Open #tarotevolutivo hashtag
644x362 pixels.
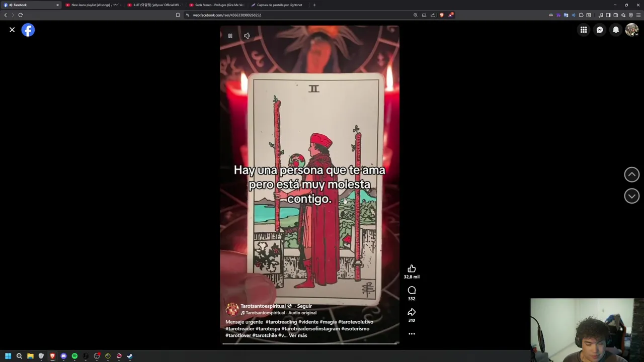[x=356, y=322]
